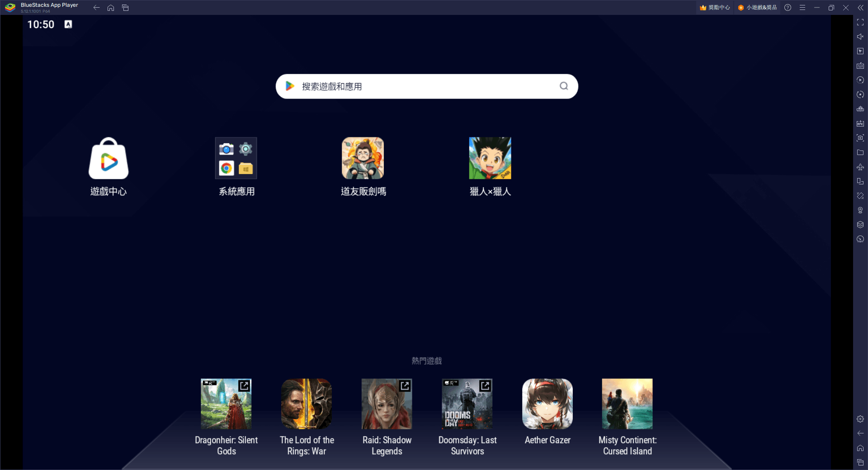Go back using the title bar arrow
Viewport: 868px width, 470px height.
tap(96, 8)
